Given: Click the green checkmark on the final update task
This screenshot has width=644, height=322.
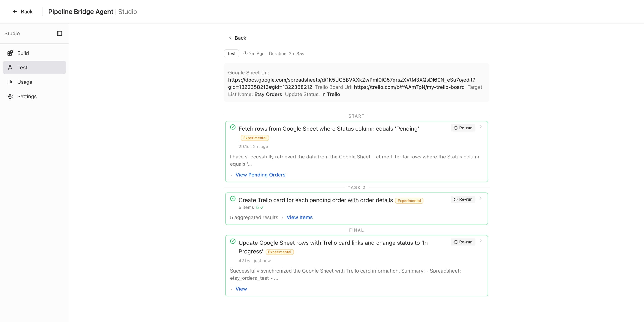Looking at the screenshot, I should coord(233,241).
